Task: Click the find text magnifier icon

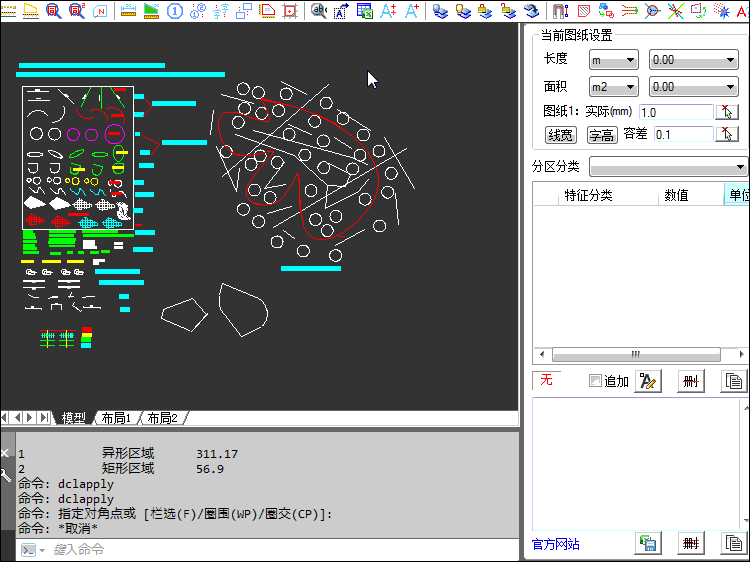Action: click(318, 11)
